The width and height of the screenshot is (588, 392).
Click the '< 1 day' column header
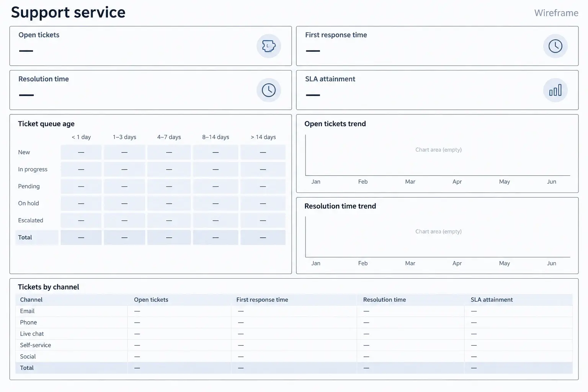pyautogui.click(x=81, y=137)
